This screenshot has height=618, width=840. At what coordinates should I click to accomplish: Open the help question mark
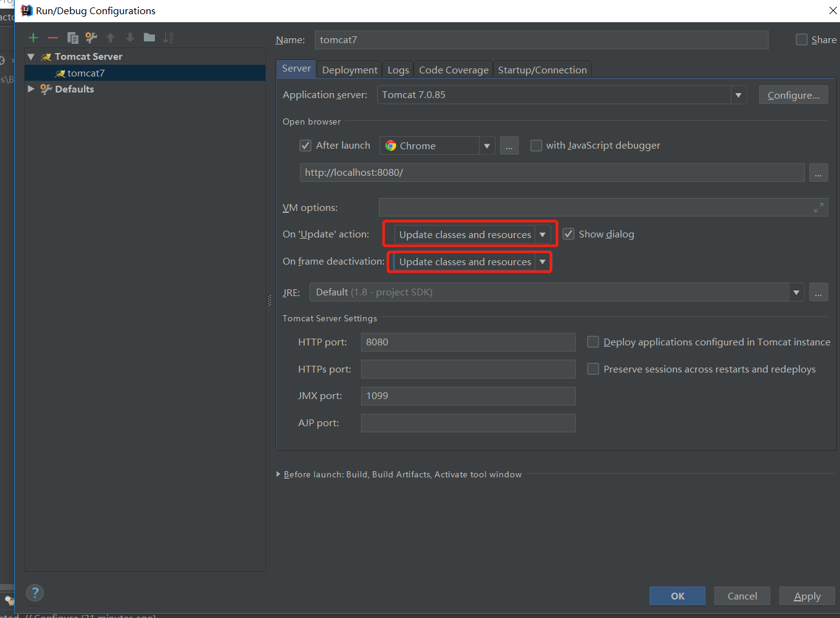[35, 593]
